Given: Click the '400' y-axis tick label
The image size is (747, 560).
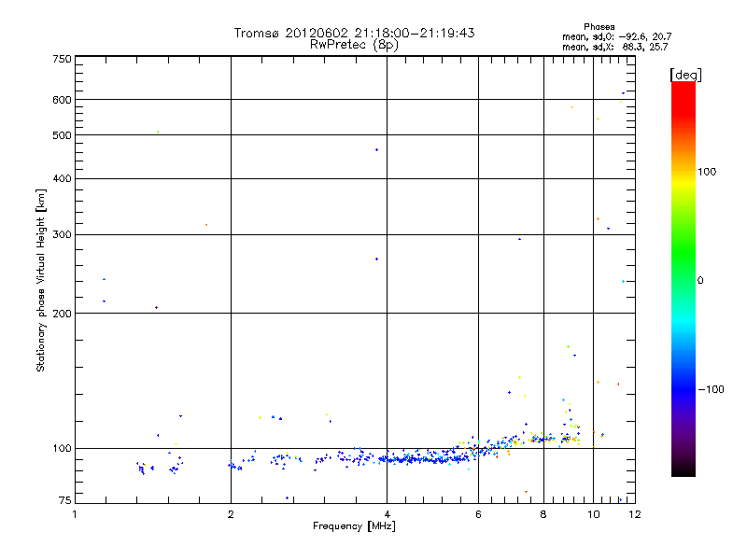Looking at the screenshot, I should click(x=63, y=179).
